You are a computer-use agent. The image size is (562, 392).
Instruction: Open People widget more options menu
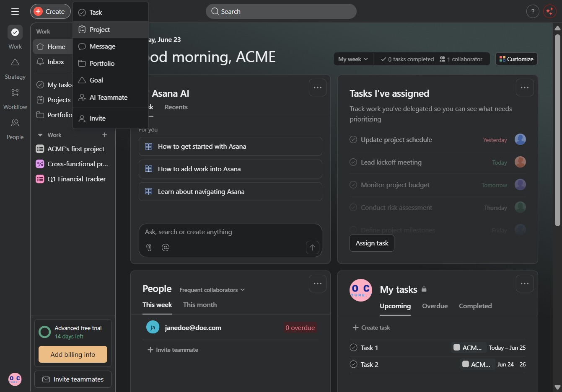[318, 284]
